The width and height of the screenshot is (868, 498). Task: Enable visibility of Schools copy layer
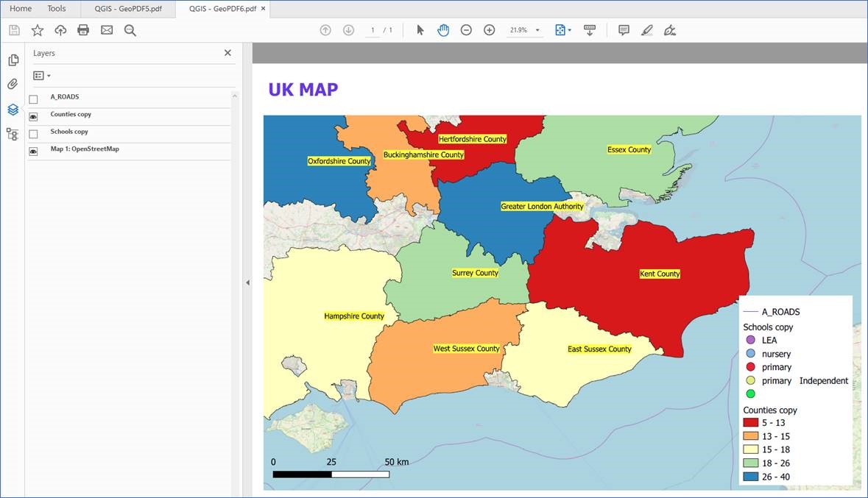click(x=33, y=131)
